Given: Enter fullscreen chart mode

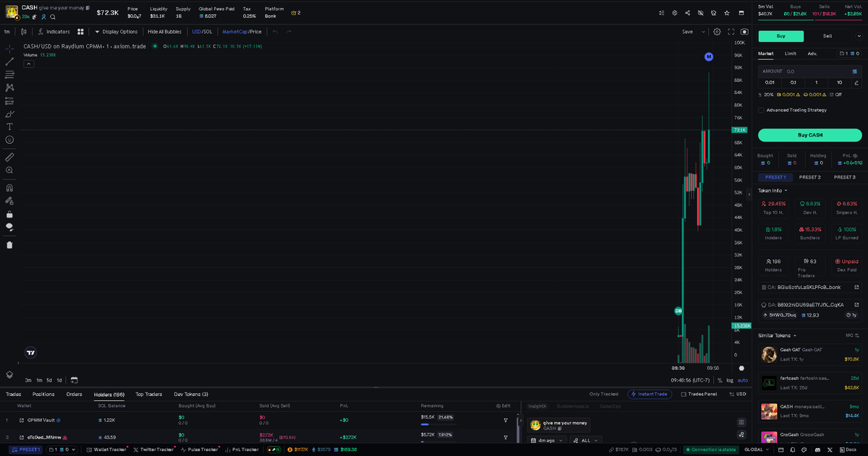Looking at the screenshot, I should pyautogui.click(x=731, y=32).
